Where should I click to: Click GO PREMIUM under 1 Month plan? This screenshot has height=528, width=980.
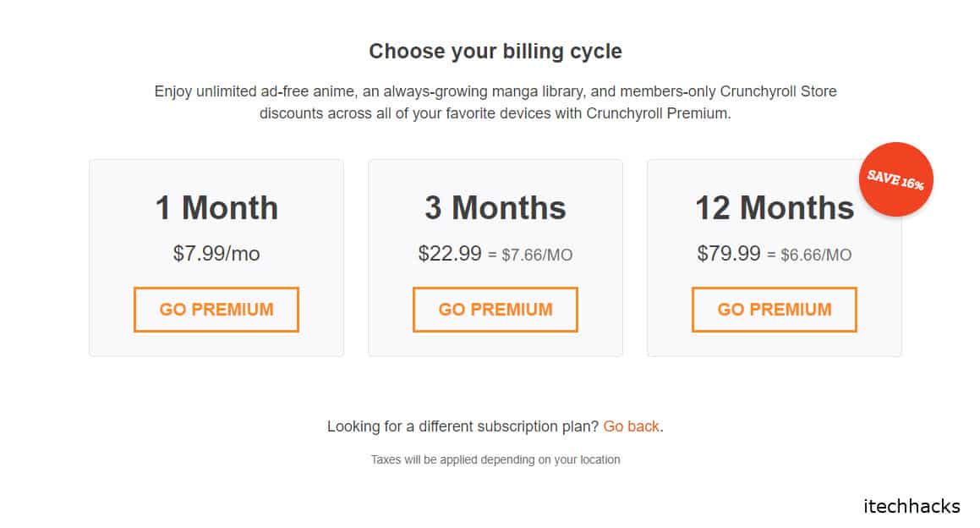point(216,309)
